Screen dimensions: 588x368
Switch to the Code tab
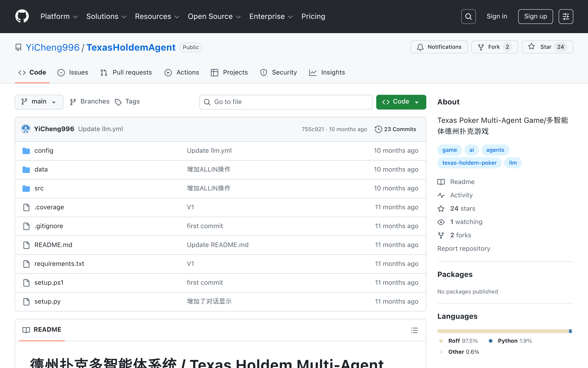[x=32, y=72]
